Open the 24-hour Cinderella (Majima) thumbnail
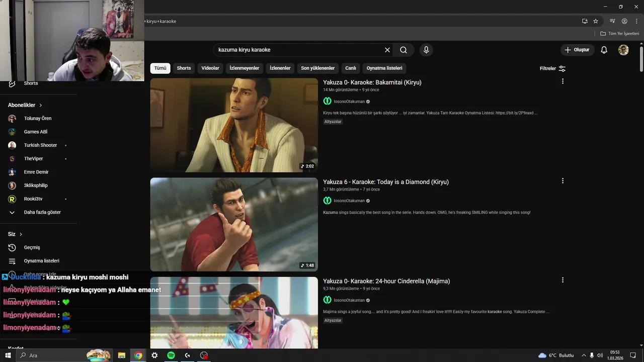644x362 pixels. pos(234,312)
